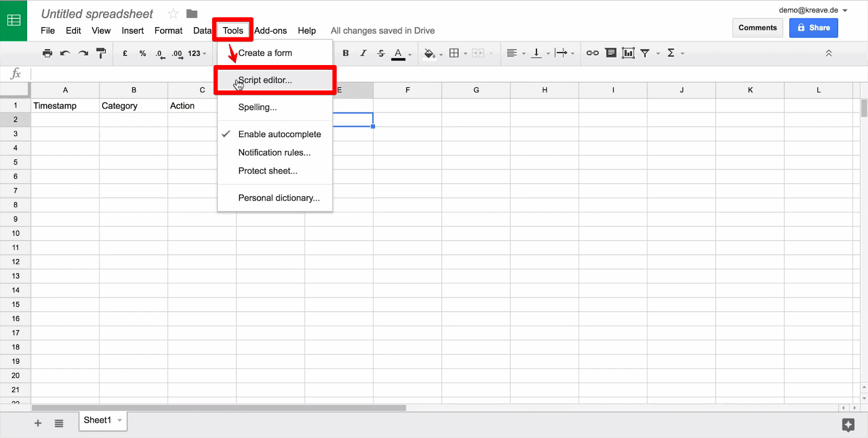
Task: Open the all sheets list icon
Action: pyautogui.click(x=59, y=423)
